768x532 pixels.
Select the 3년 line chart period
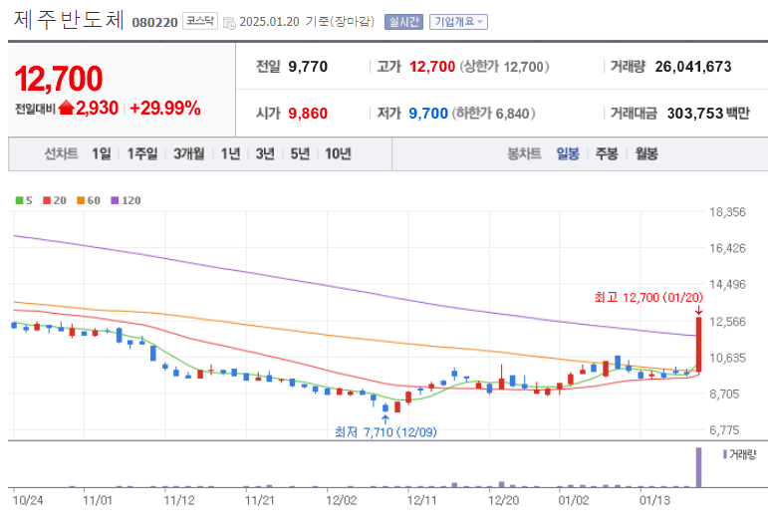pos(265,153)
